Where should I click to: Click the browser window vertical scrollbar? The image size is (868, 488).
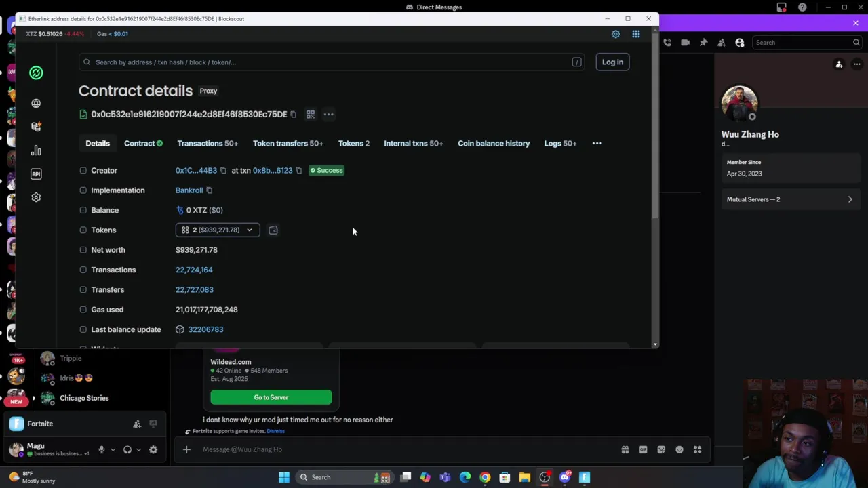pos(655,125)
